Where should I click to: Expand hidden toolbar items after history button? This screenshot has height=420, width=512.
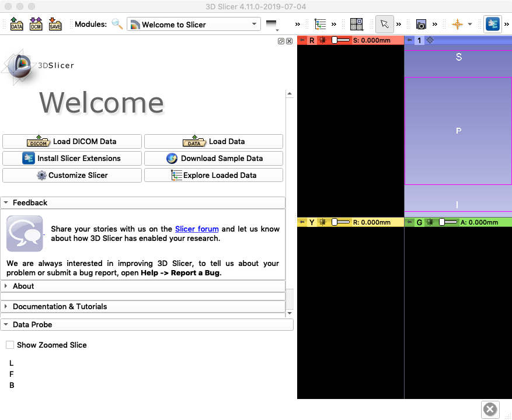coord(298,24)
